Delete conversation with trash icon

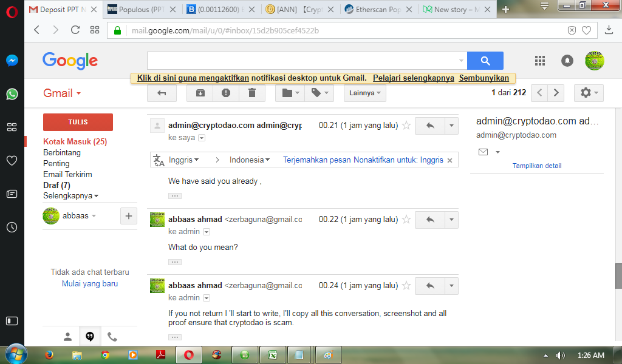point(252,93)
